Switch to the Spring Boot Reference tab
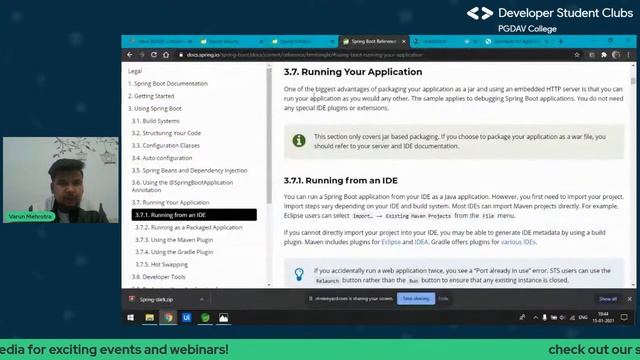The height and width of the screenshot is (360, 640). (x=373, y=42)
